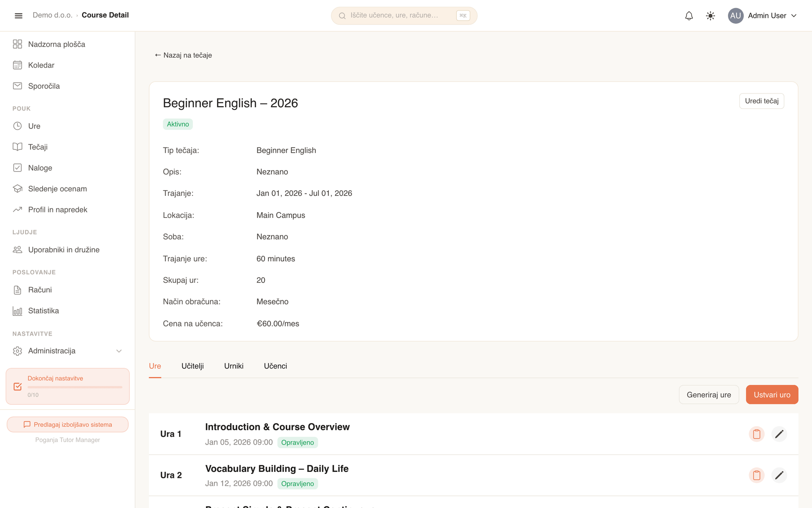Toggle light/dark theme sun icon
The image size is (812, 508).
click(x=710, y=16)
